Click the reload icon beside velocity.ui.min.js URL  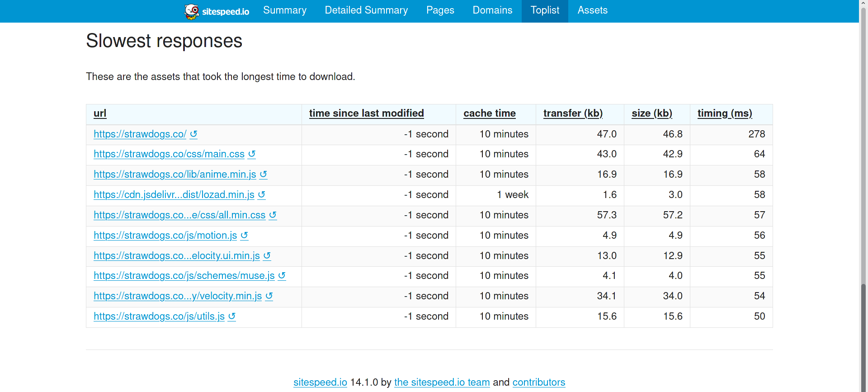pos(267,255)
